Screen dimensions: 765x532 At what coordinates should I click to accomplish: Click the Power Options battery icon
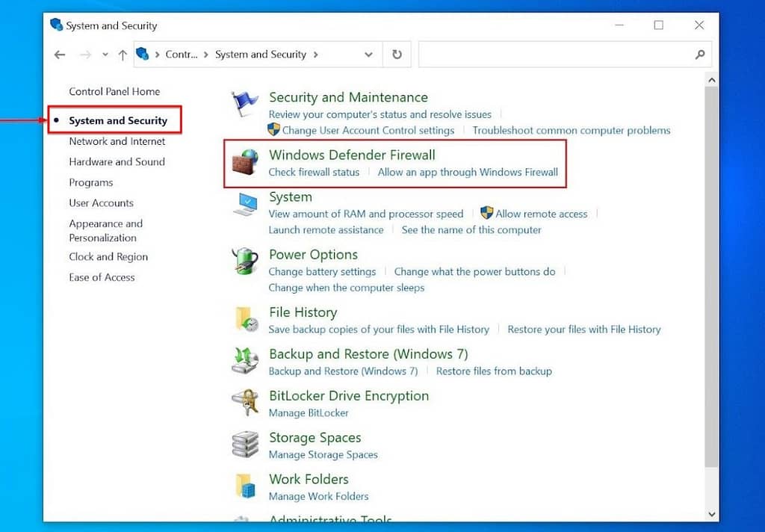pyautogui.click(x=245, y=261)
